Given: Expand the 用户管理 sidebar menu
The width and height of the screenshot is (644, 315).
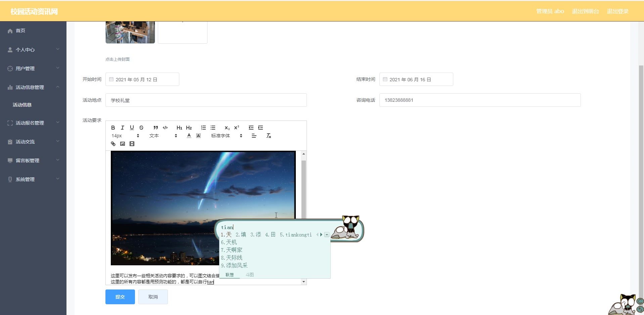Looking at the screenshot, I should 33,69.
